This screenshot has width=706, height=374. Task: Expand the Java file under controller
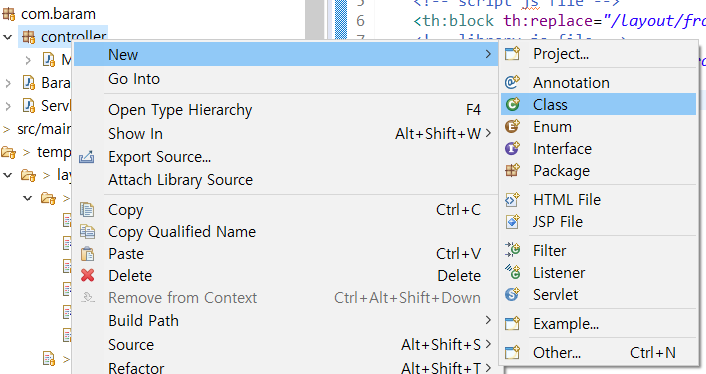coord(28,60)
